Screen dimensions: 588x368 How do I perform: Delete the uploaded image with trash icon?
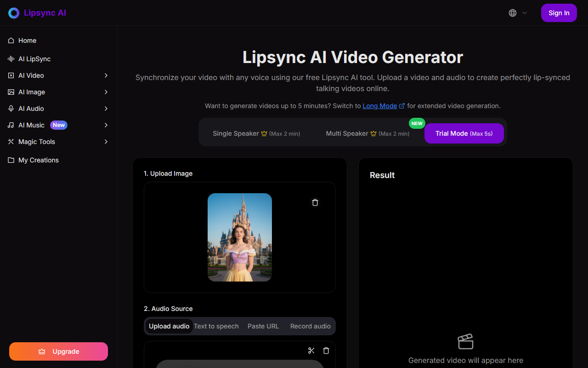pos(315,202)
